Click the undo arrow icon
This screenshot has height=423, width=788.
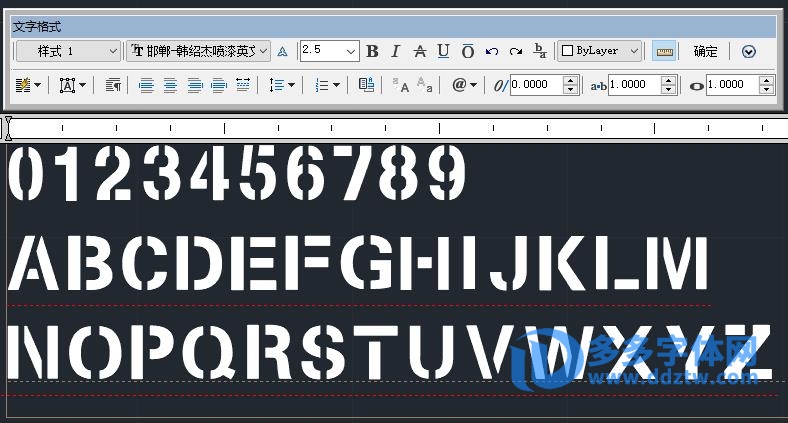(491, 51)
